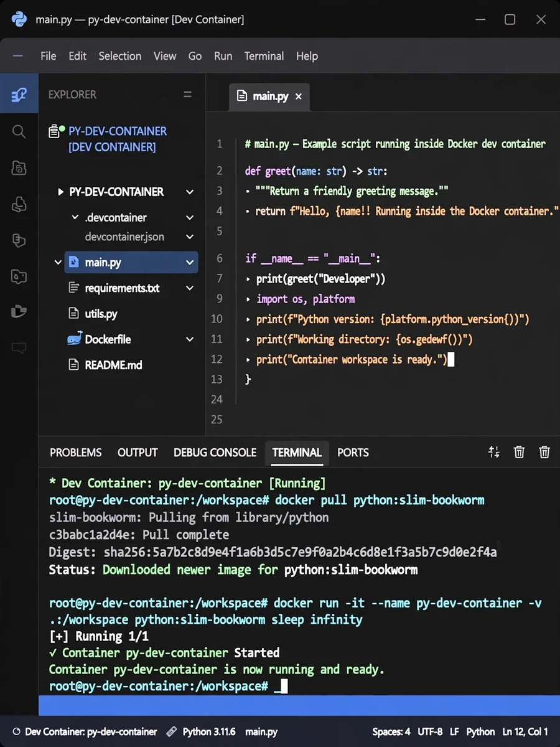Click the requirements.txt file icon
Viewport: 560px width, 747px height.
pyautogui.click(x=73, y=288)
